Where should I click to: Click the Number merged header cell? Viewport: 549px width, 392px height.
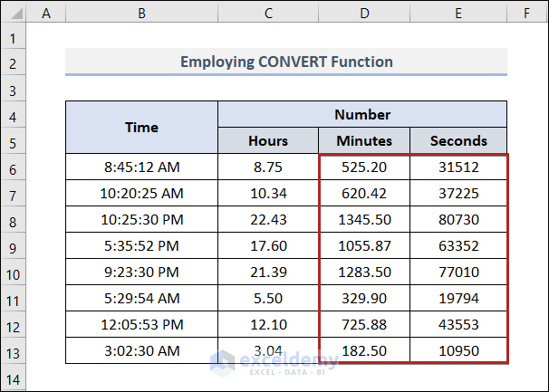tap(362, 114)
